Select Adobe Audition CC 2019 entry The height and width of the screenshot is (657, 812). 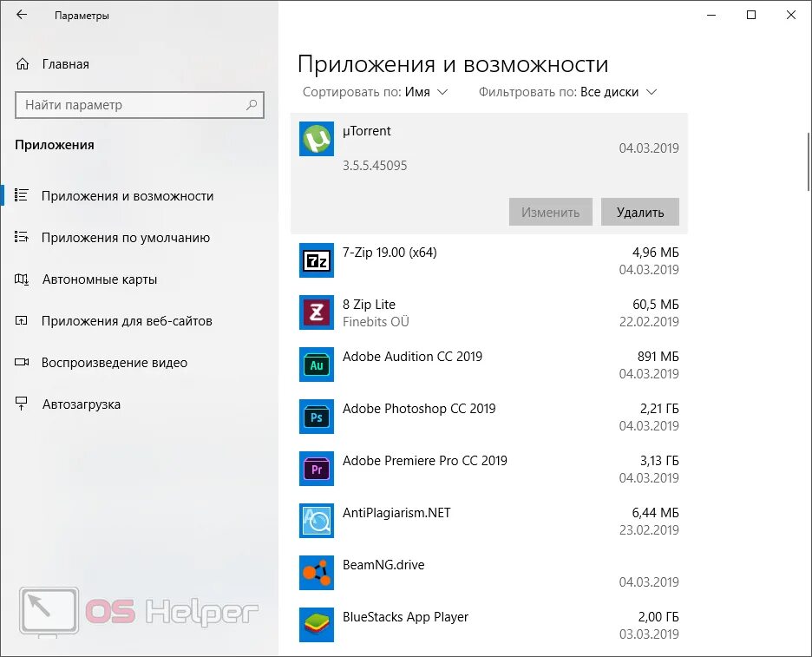pos(489,365)
